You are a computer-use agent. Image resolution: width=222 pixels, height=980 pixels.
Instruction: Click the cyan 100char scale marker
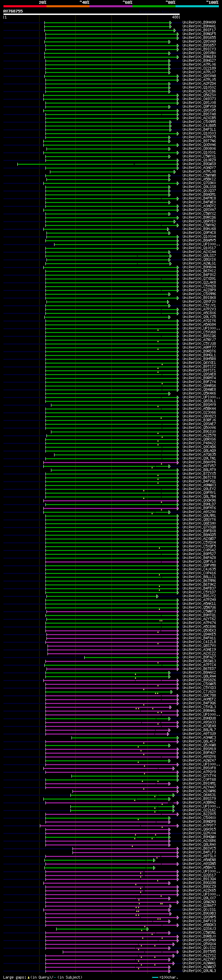[155, 977]
